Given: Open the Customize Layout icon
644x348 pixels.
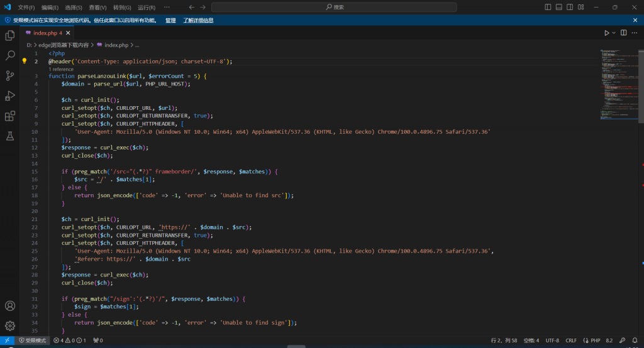Looking at the screenshot, I should 580,7.
